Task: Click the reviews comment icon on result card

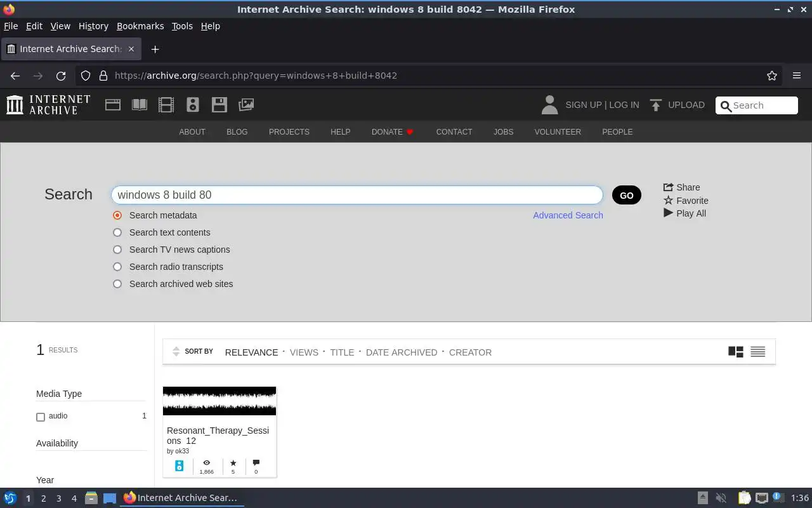Action: click(256, 463)
